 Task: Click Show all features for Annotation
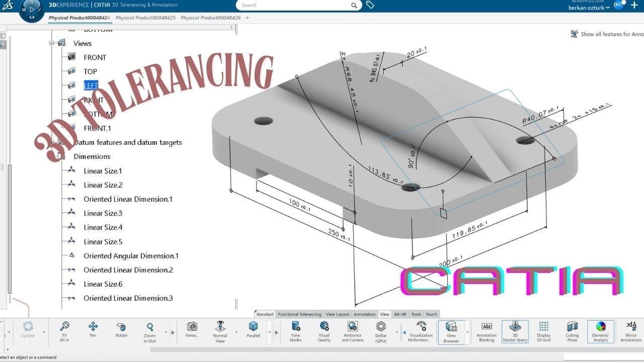(607, 34)
